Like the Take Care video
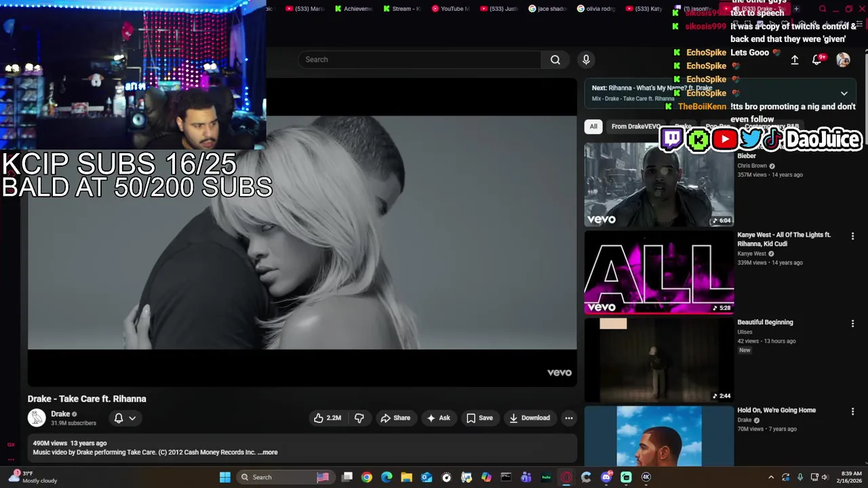 pos(327,418)
